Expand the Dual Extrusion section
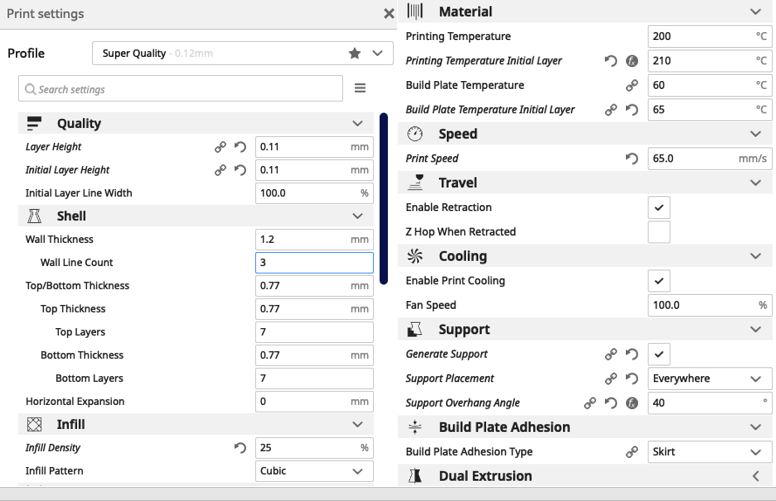776x501 pixels. point(755,476)
